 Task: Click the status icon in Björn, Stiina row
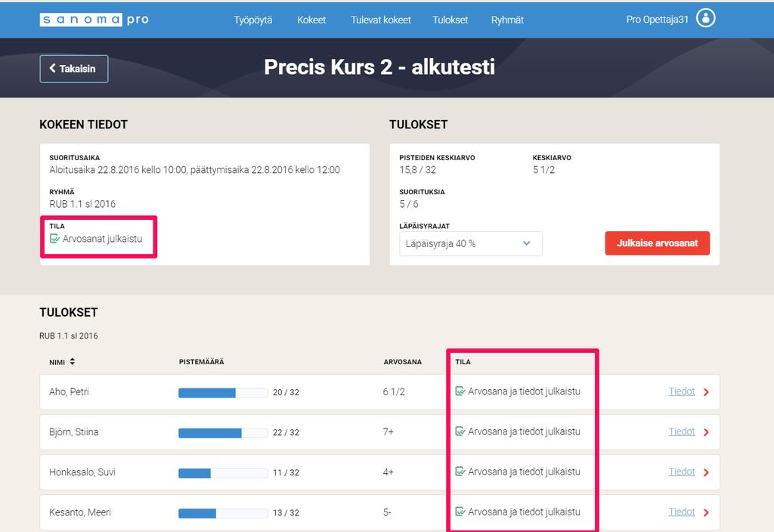(460, 431)
